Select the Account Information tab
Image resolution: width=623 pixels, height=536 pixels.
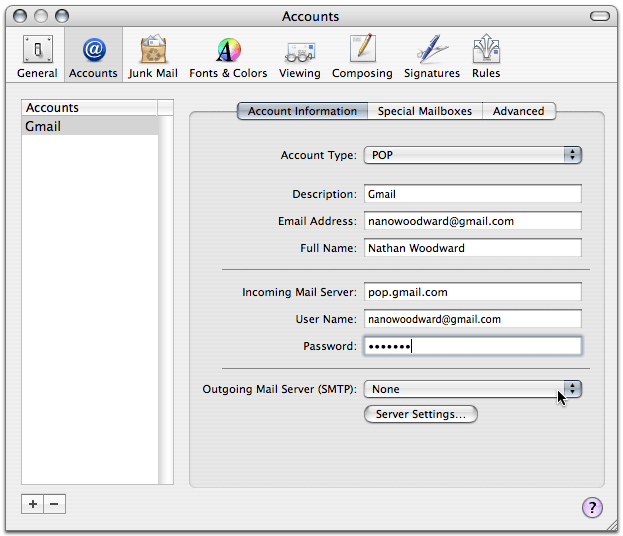(302, 111)
